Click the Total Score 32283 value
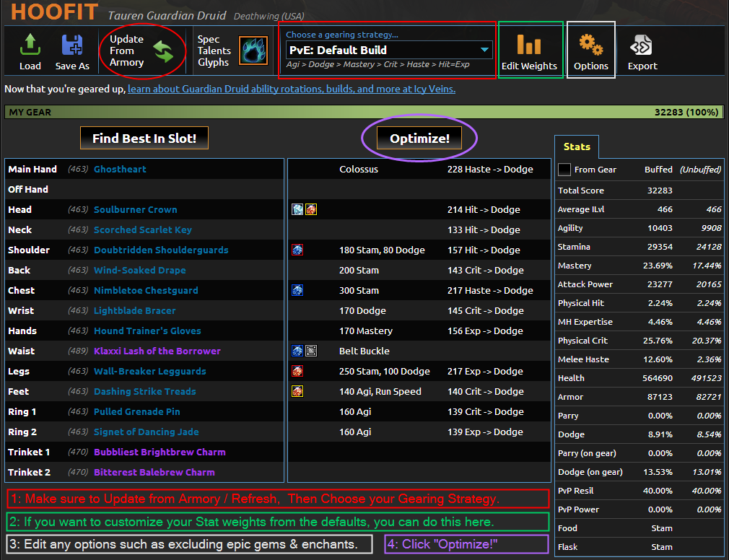The width and height of the screenshot is (729, 560). click(660, 191)
